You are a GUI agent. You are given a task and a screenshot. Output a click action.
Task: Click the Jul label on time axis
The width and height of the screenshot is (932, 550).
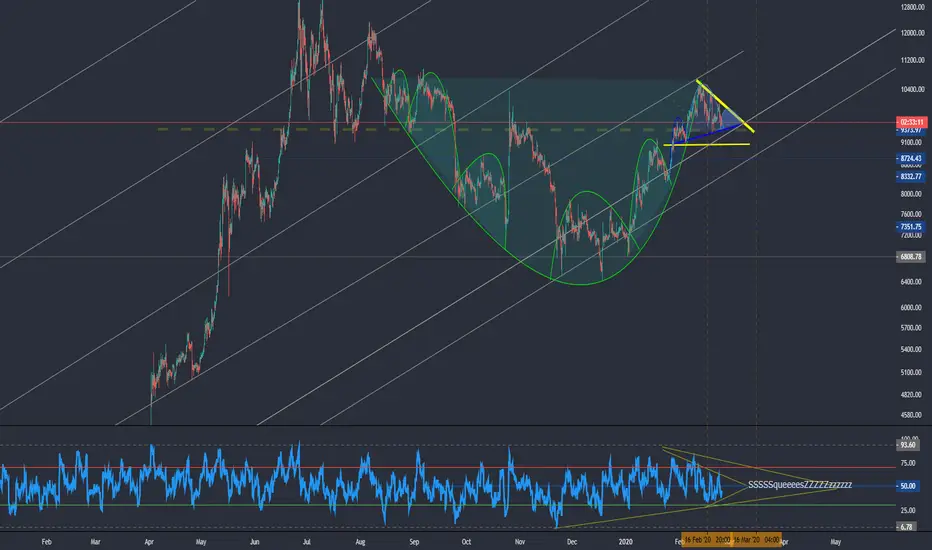[306, 542]
